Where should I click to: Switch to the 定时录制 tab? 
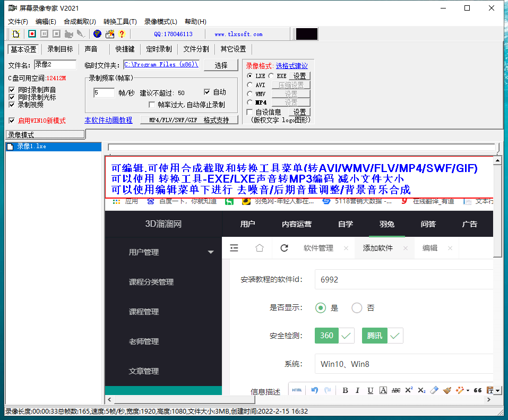[159, 49]
